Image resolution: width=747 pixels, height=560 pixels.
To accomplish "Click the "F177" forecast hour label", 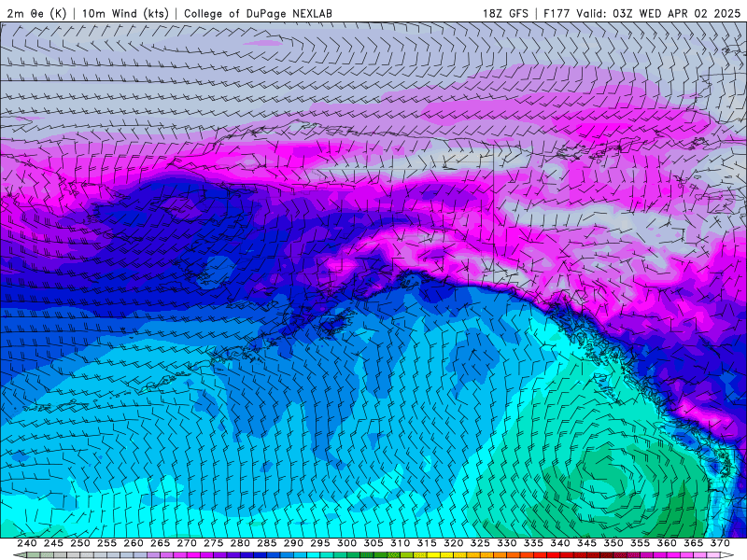I will (557, 13).
